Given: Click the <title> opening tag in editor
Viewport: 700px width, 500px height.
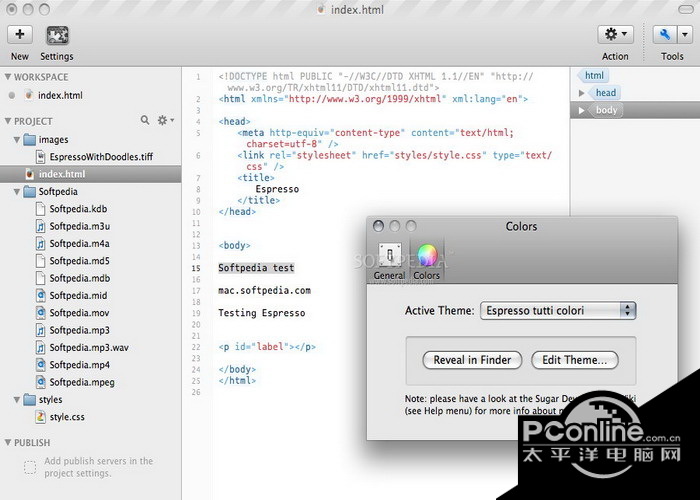Looking at the screenshot, I should coord(256,178).
